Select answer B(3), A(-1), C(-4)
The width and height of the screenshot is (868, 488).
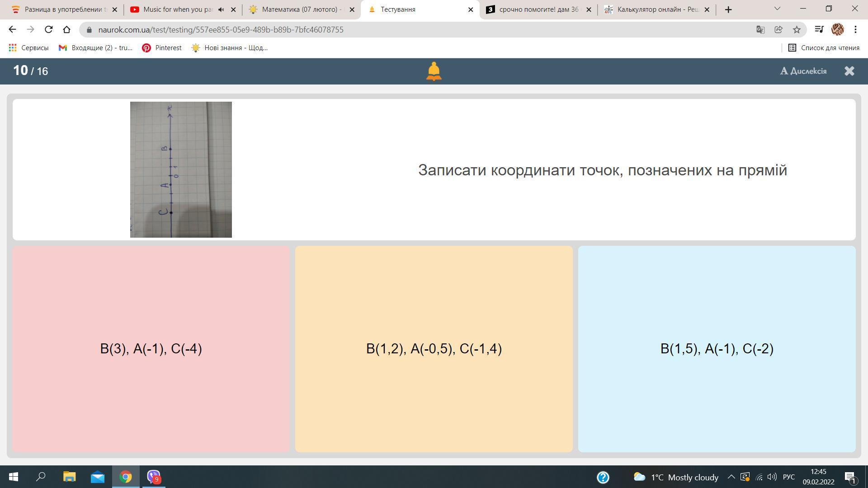151,348
